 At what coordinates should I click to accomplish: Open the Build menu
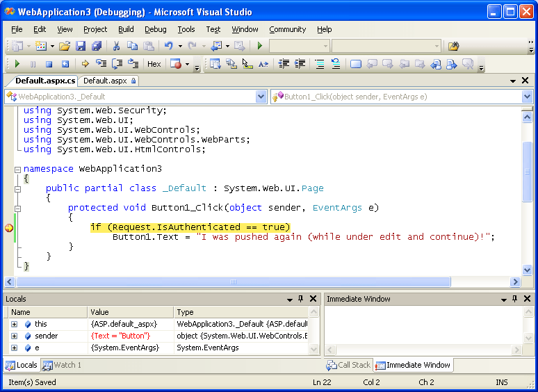(x=126, y=29)
